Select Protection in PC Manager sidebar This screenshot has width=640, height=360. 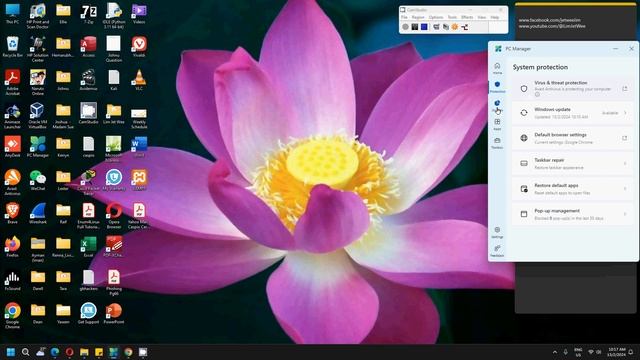[x=497, y=87]
